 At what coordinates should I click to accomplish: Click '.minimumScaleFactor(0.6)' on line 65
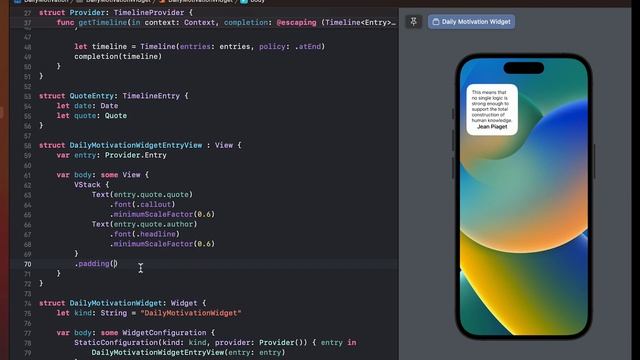[x=162, y=214]
